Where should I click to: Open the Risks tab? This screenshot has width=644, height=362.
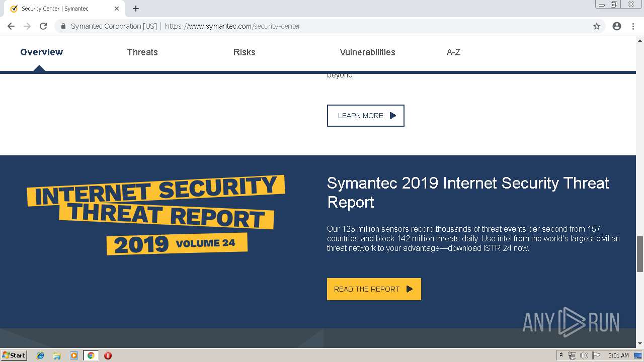pyautogui.click(x=244, y=52)
